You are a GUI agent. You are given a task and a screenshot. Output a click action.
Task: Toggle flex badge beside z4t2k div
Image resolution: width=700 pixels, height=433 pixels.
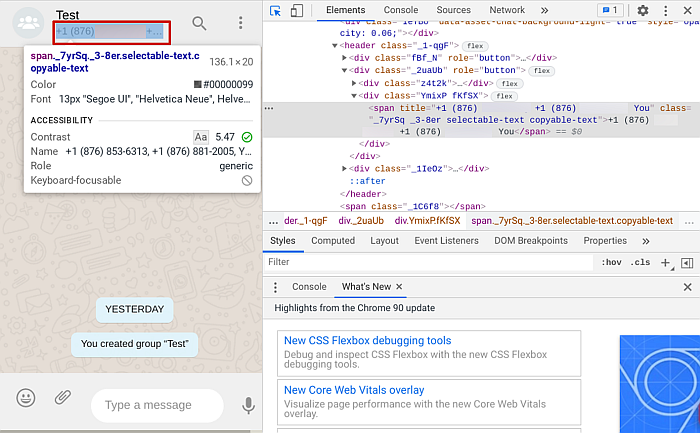pos(509,83)
